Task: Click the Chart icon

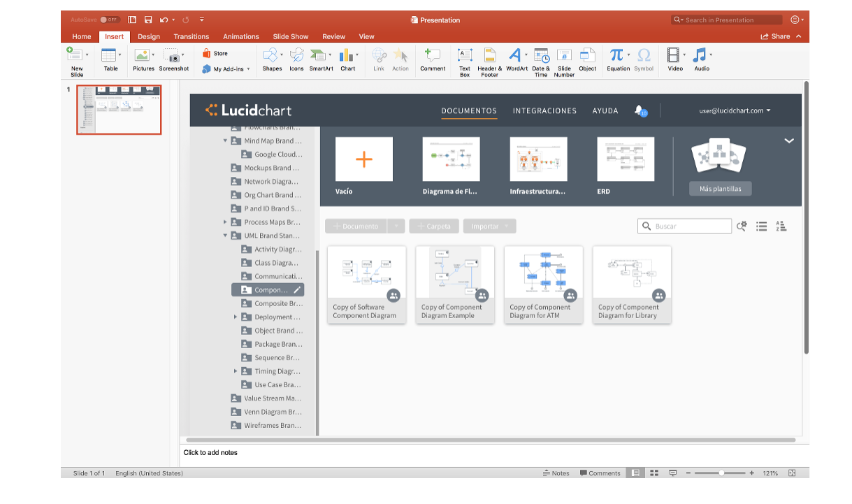Action: (346, 56)
